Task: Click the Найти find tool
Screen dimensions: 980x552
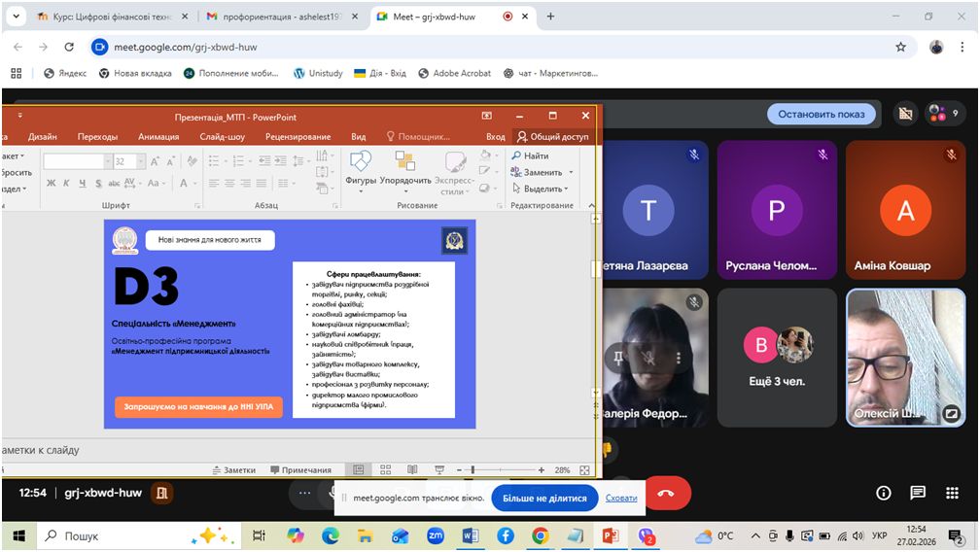Action: [530, 155]
